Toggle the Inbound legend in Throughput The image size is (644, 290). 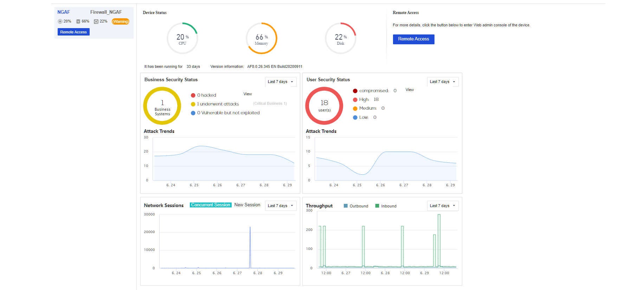[x=386, y=206]
